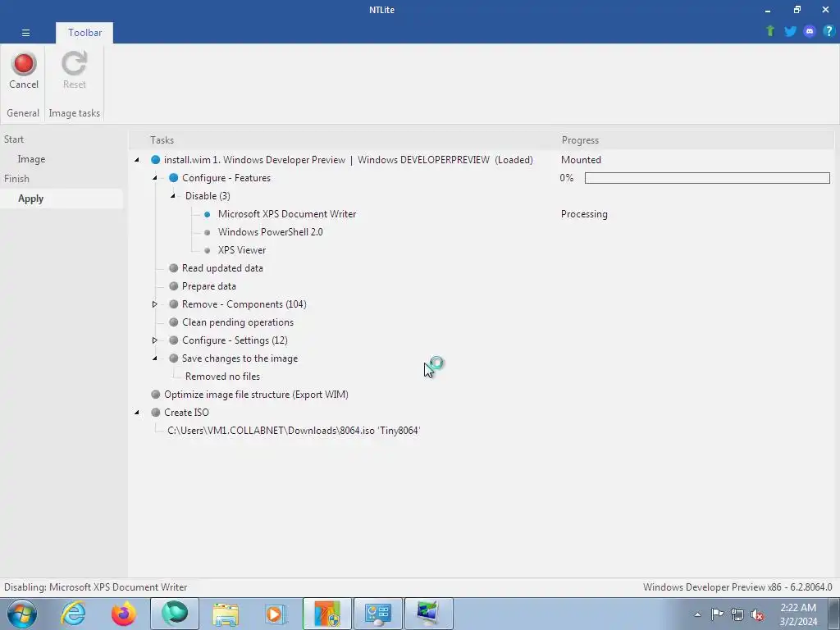The image size is (840, 630).
Task: Click the grey dot beside Remove - Components
Action: pos(174,304)
